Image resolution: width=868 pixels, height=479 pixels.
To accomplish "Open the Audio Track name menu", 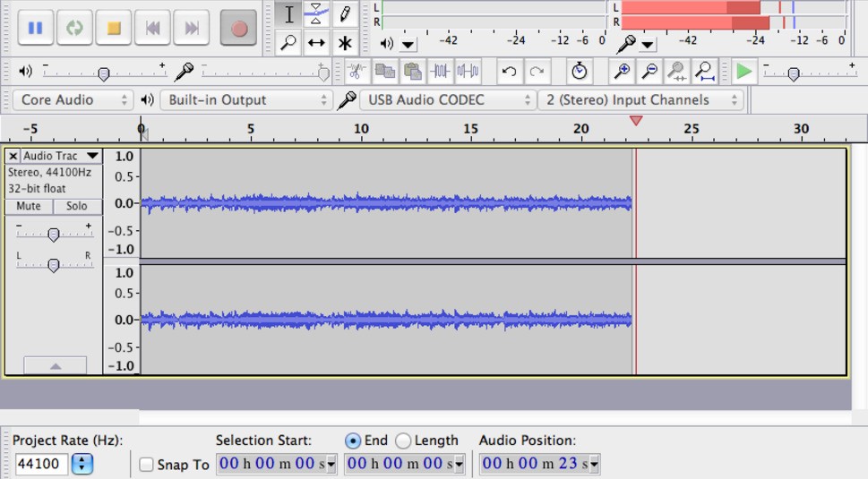I will tap(61, 156).
